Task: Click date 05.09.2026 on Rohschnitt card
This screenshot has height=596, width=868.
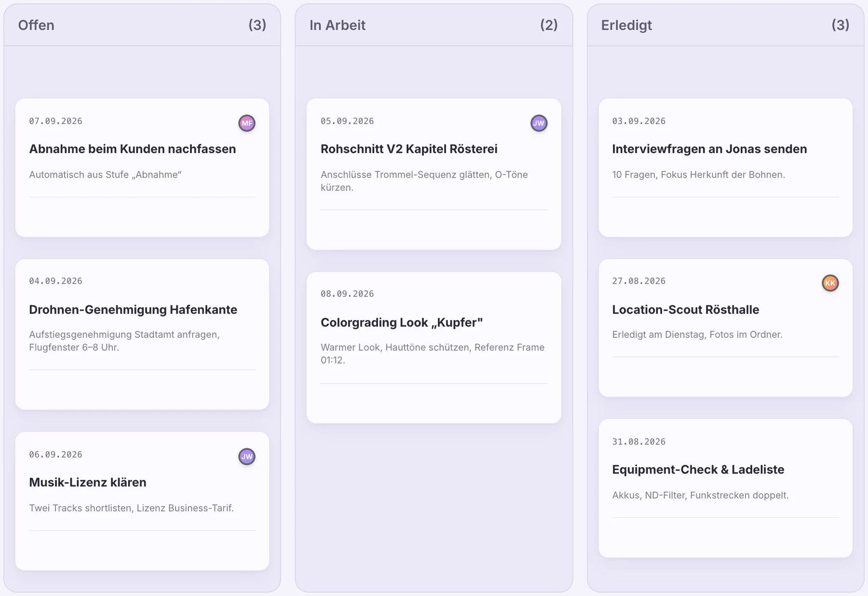Action: pyautogui.click(x=347, y=121)
